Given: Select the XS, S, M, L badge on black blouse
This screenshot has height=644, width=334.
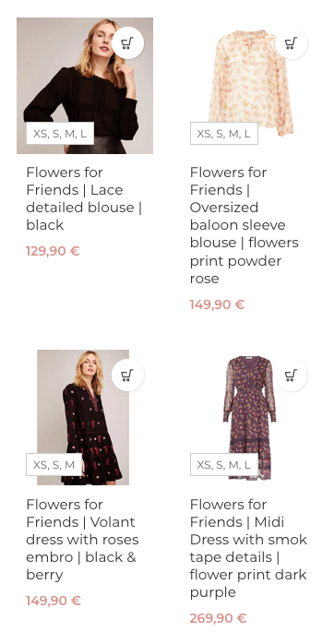Looking at the screenshot, I should tap(60, 133).
